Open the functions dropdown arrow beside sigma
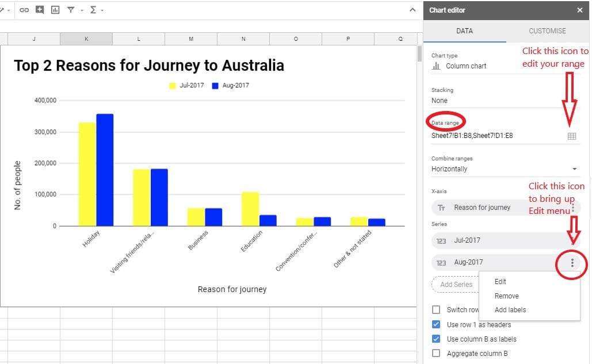This screenshot has height=364, width=592. pyautogui.click(x=102, y=10)
